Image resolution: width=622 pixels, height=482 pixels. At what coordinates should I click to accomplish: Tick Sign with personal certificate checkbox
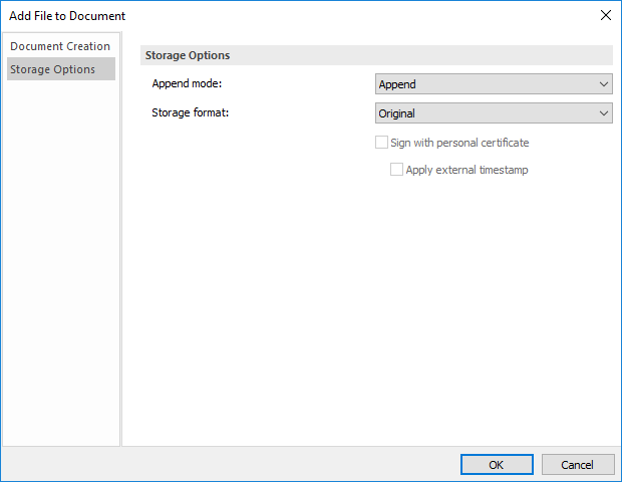(382, 142)
